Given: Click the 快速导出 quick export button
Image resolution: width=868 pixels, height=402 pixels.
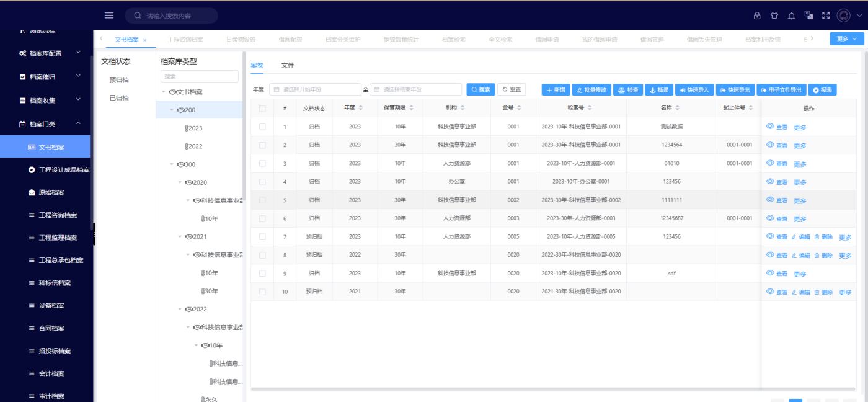Looking at the screenshot, I should click(735, 90).
